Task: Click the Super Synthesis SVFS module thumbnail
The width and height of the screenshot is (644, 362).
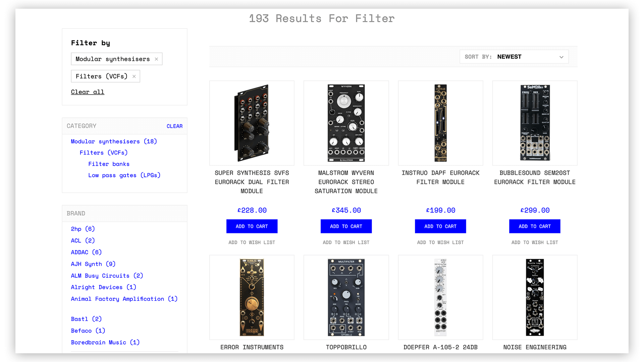Action: click(x=252, y=123)
